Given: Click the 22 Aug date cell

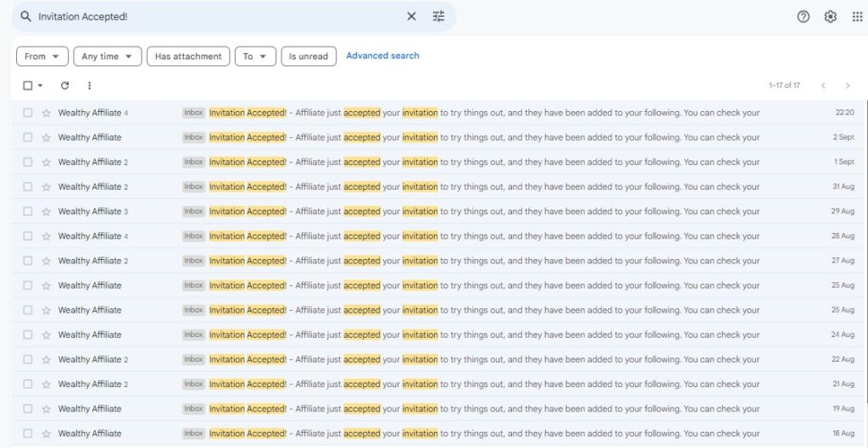Looking at the screenshot, I should [843, 360].
